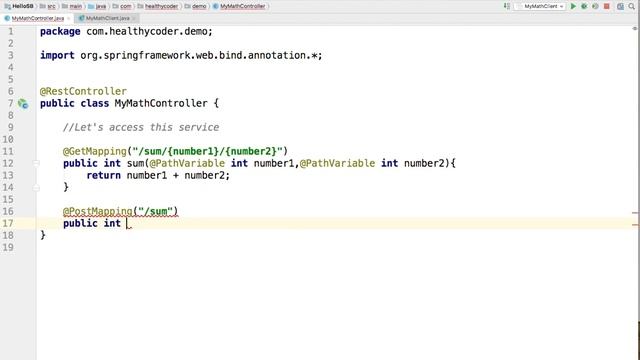Click the @RestController annotation
The image size is (640, 360).
tap(83, 91)
